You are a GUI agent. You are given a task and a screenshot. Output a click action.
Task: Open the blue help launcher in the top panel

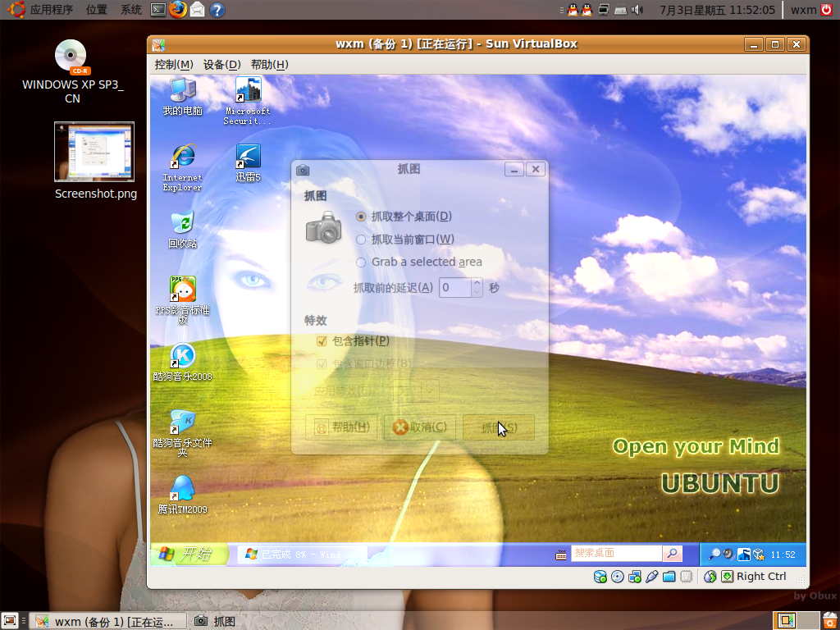[217, 10]
